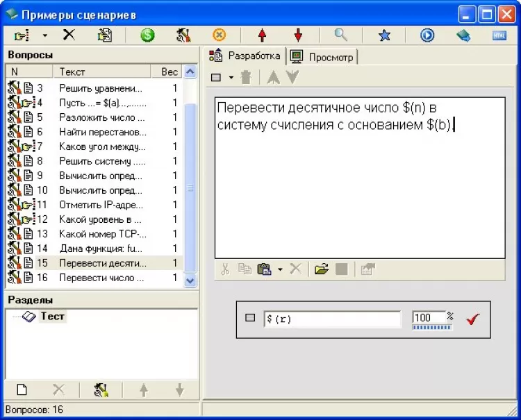Click the gray move answer down arrow
The width and height of the screenshot is (521, 420).
coord(292,77)
